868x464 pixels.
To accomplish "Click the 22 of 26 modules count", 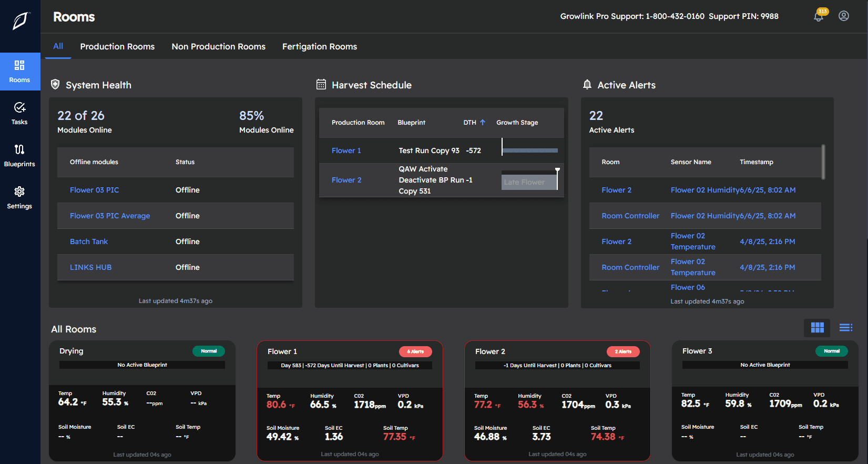I will [81, 116].
